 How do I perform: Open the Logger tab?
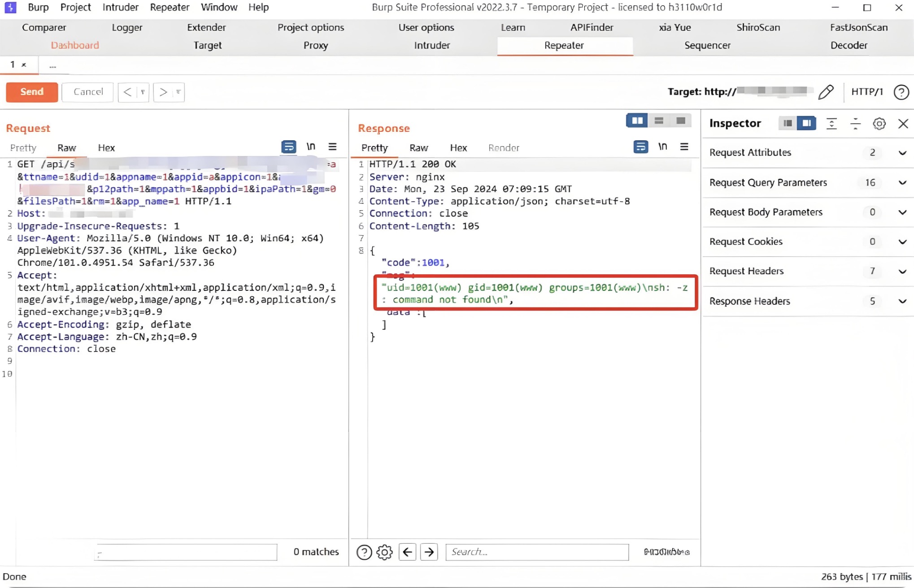click(x=127, y=27)
